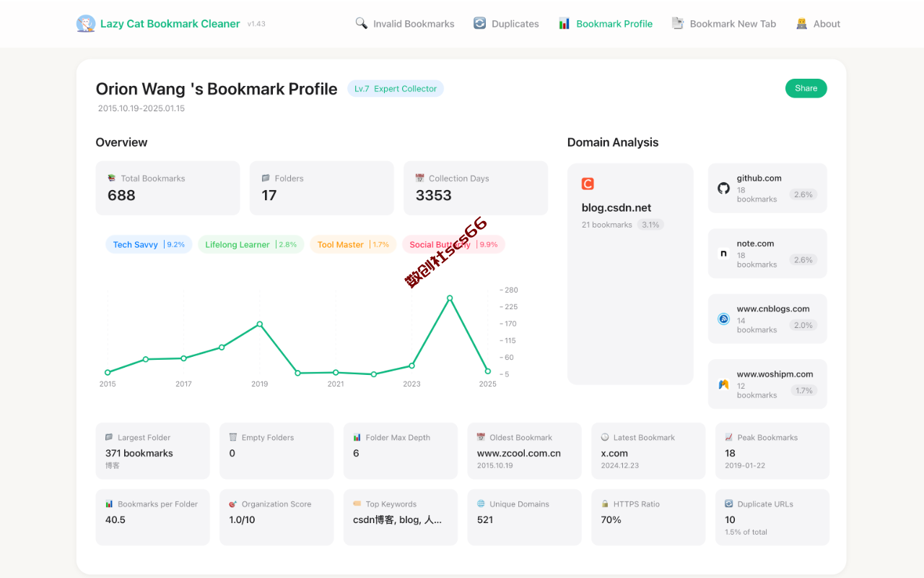Viewport: 924px width, 578px height.
Task: Click the 1.5% of total text
Action: (746, 532)
